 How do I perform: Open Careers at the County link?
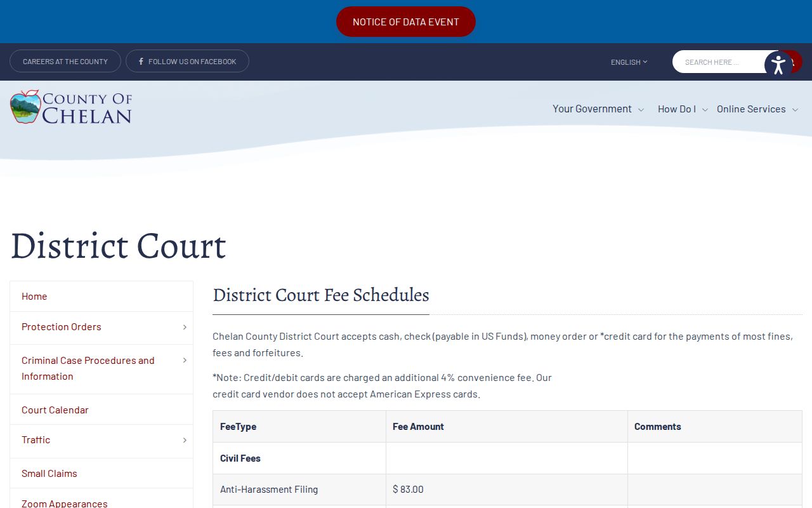(x=65, y=61)
